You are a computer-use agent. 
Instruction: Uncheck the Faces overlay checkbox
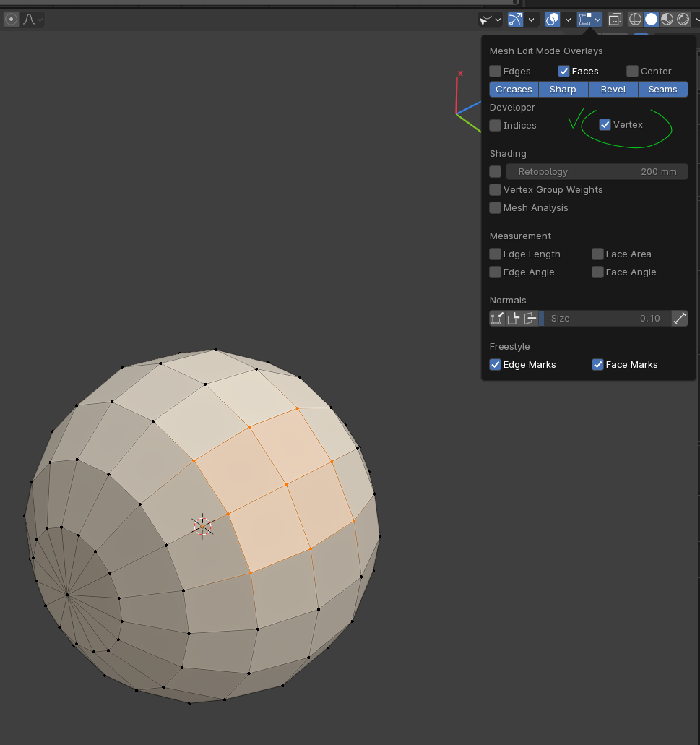point(563,72)
